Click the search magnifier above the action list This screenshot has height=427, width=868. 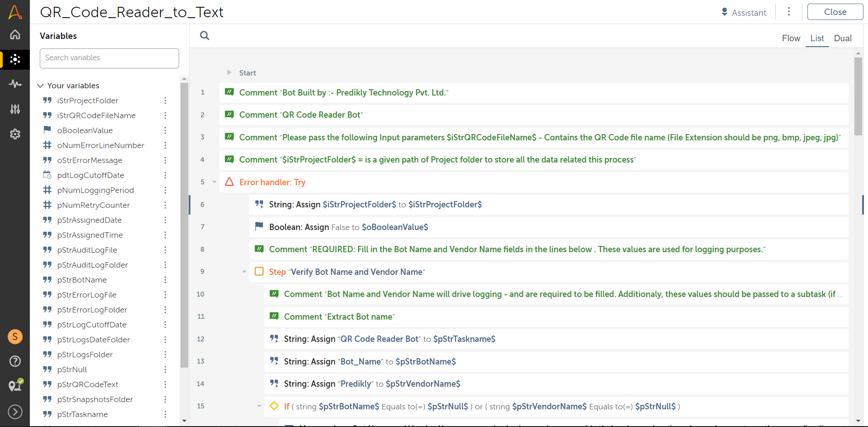pyautogui.click(x=204, y=36)
